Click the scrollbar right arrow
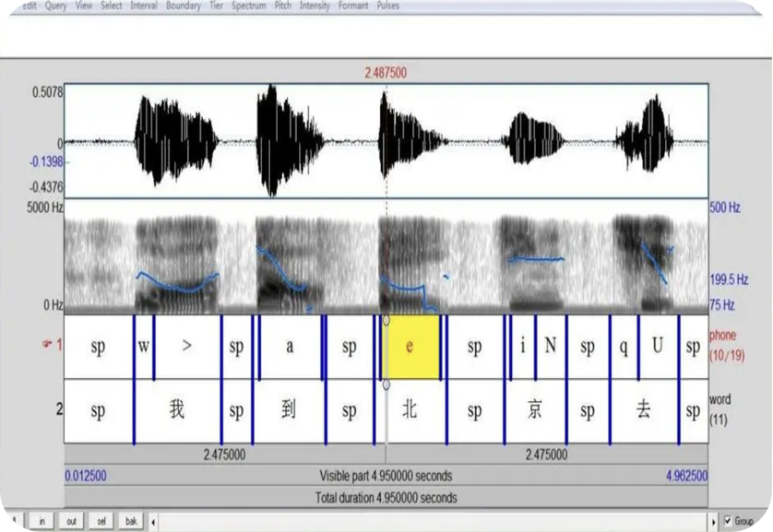This screenshot has height=532, width=773. pyautogui.click(x=713, y=522)
